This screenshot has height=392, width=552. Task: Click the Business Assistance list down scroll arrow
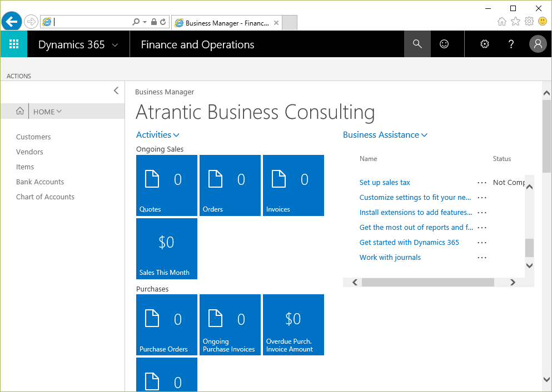pyautogui.click(x=529, y=266)
